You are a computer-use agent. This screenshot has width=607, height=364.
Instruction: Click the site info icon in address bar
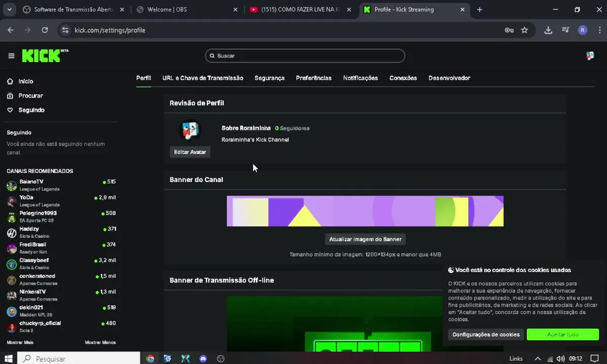[65, 30]
